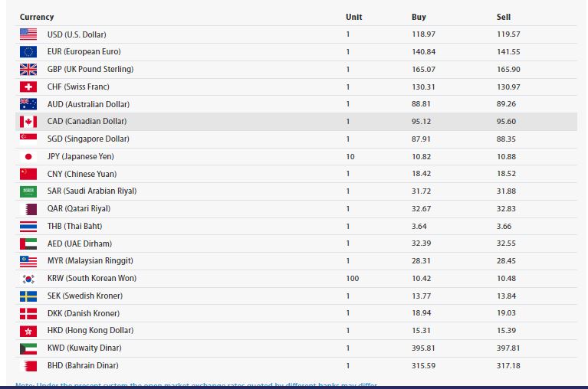Click the Saudi Arabian flag icon
This screenshot has width=588, height=389.
tap(28, 191)
